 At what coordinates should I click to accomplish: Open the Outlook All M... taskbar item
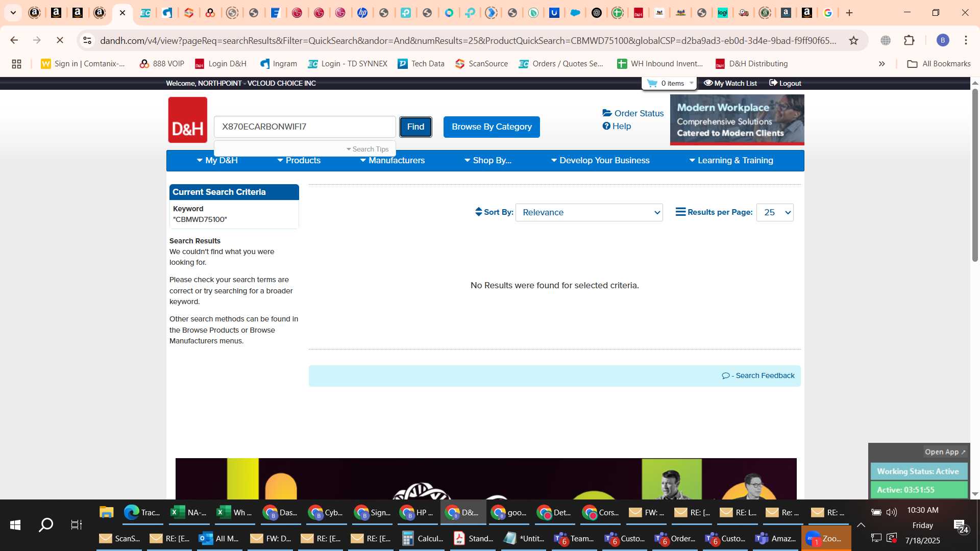(219, 538)
